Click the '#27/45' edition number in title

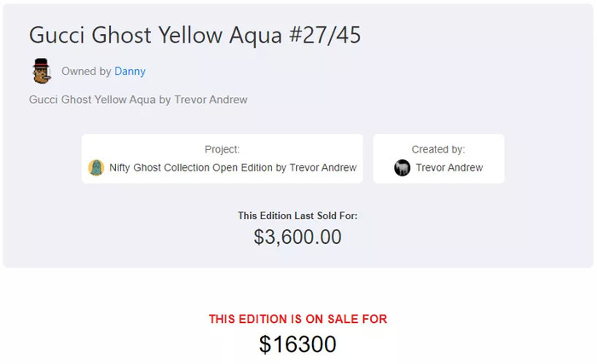tap(325, 36)
